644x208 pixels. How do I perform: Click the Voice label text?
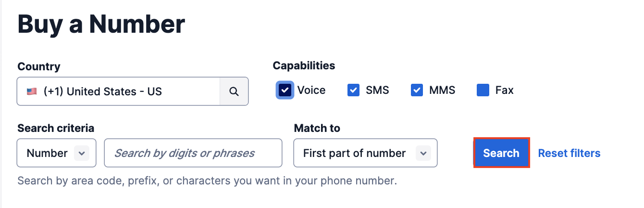coord(311,90)
